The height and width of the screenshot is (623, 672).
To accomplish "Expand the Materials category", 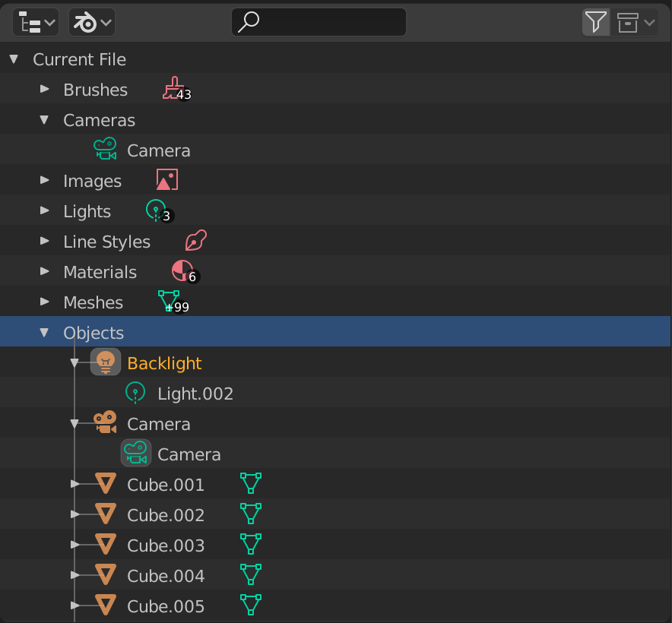I will 45,272.
